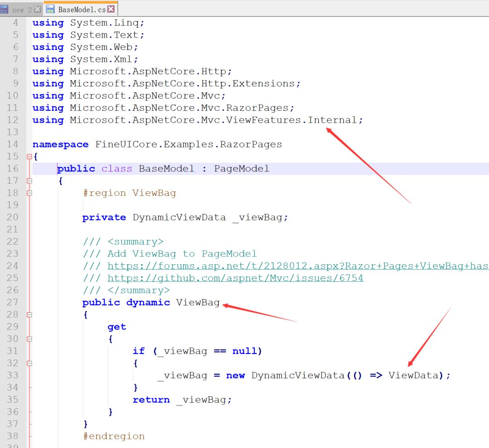Click 'using System.Text;' line
The width and height of the screenshot is (489, 448).
click(88, 35)
